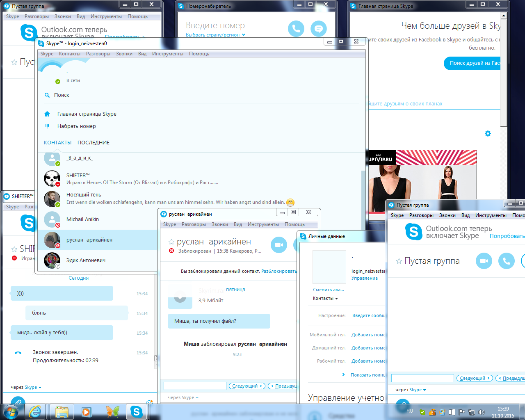The height and width of the screenshot is (420, 525).
Task: Toggle favorite star for руслан арикайнен
Action: 171,242
